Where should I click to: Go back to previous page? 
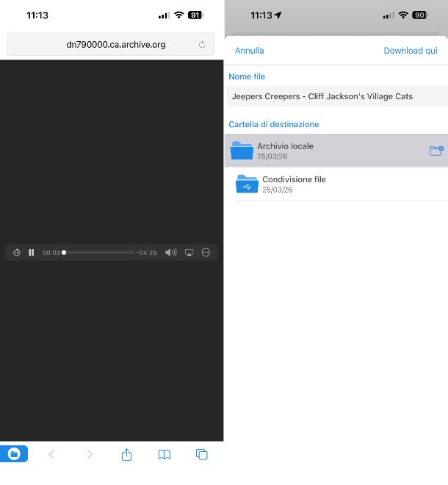tap(51, 454)
